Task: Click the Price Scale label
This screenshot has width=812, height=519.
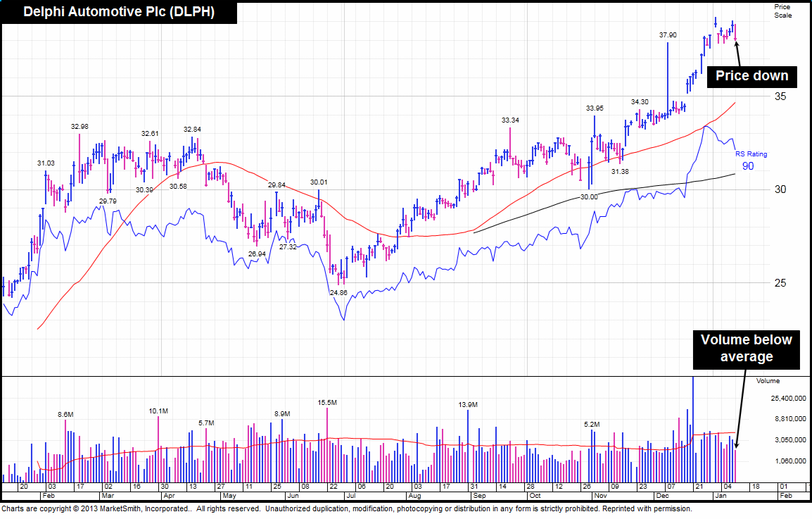Action: tap(782, 11)
